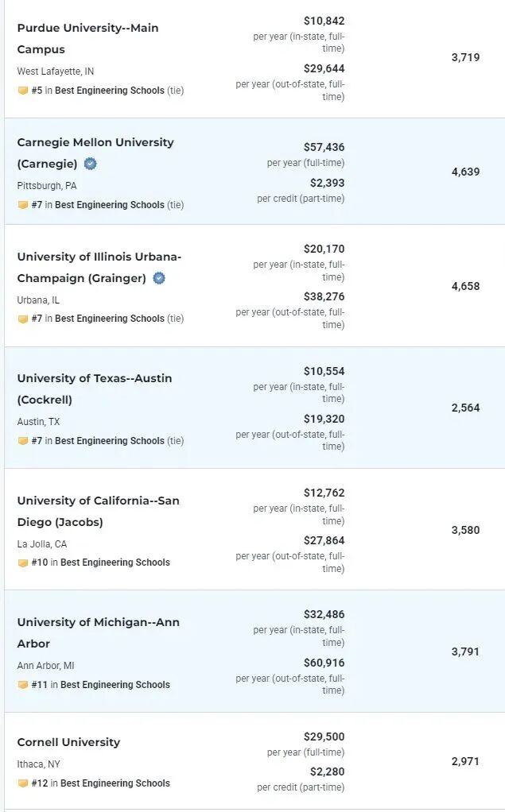Select Carnegie Mellon enrollment figure 4,639

click(x=465, y=172)
